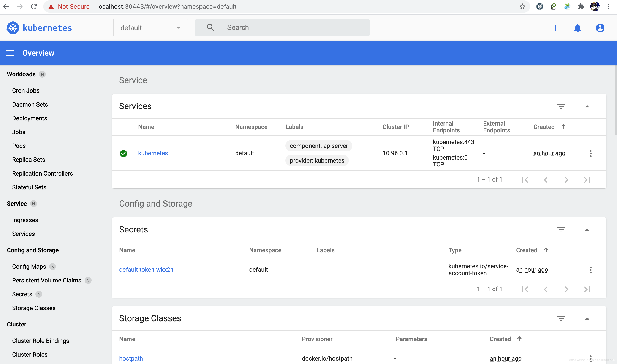The height and width of the screenshot is (364, 617).
Task: Open the notifications bell
Action: (577, 28)
